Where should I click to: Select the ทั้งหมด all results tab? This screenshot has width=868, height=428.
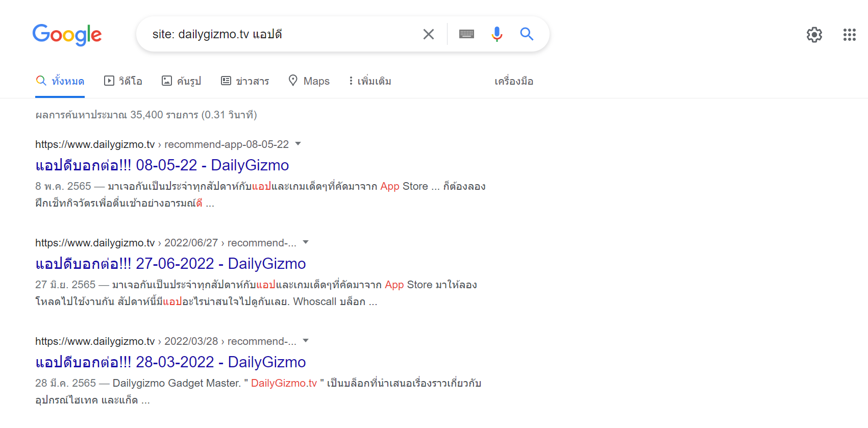click(x=60, y=81)
